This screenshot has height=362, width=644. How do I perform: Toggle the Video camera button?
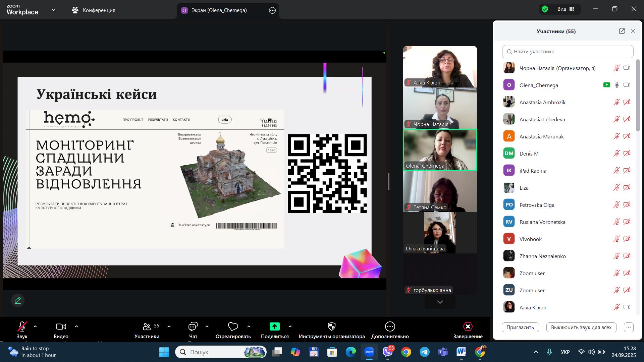point(61,326)
